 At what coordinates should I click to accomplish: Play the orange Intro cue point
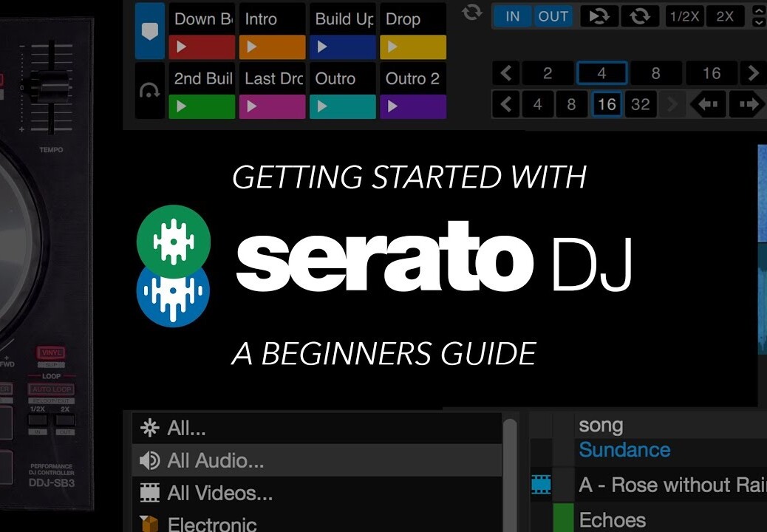[x=272, y=47]
